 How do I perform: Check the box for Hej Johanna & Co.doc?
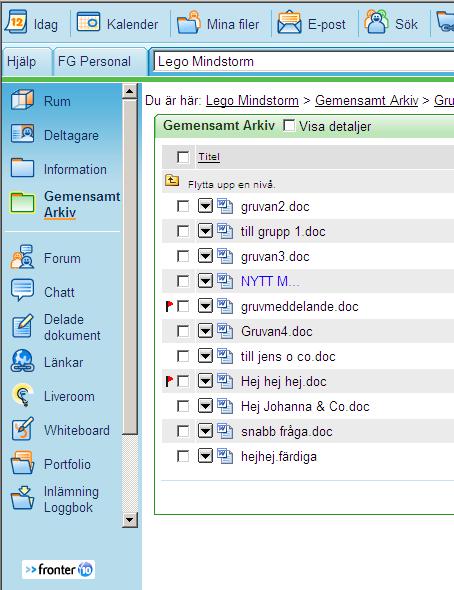(183, 406)
